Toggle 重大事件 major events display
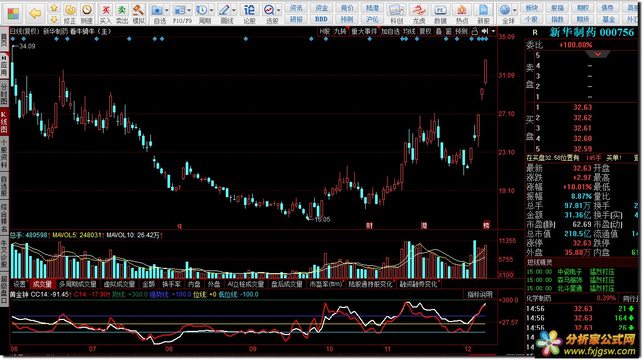The image size is (644, 360). pos(364,31)
